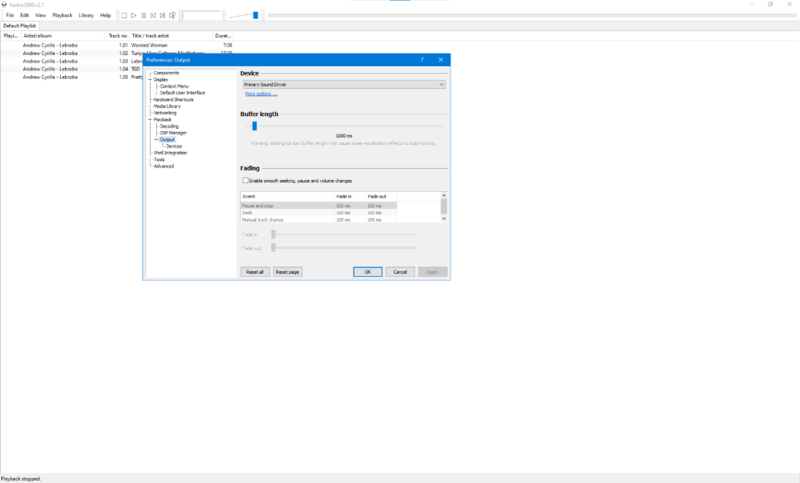Open the Library menu
The image size is (800, 483).
point(86,15)
